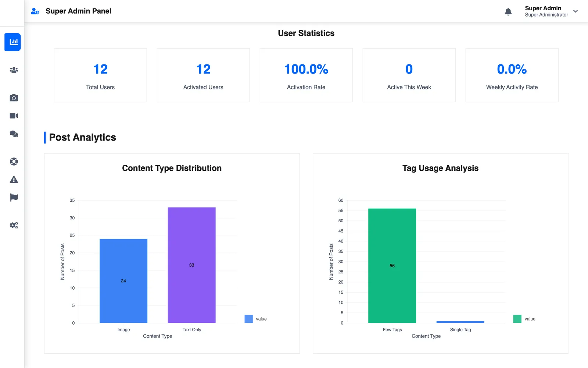The width and height of the screenshot is (588, 368).
Task: Open the analytics dashboard sidebar icon
Action: [12, 42]
